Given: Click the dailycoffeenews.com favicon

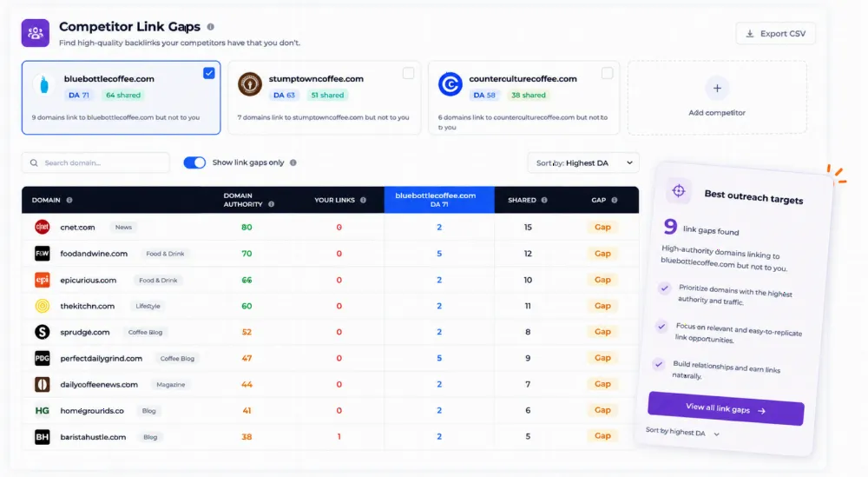Looking at the screenshot, I should [x=42, y=384].
